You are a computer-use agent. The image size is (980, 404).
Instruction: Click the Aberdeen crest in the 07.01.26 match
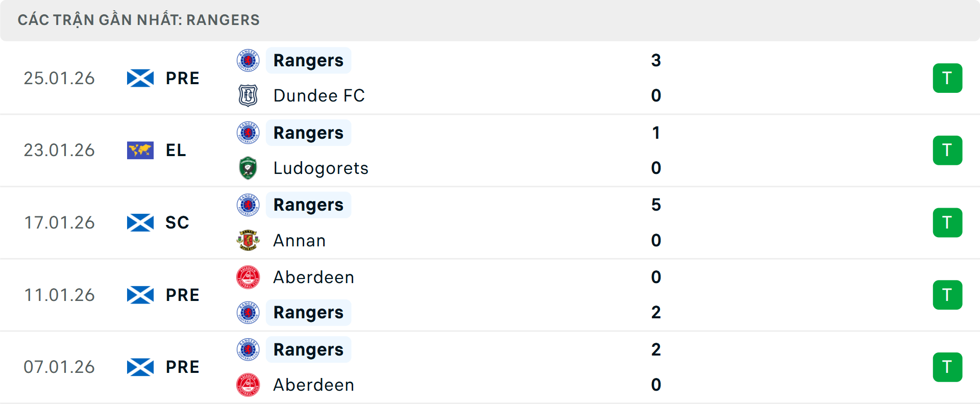(248, 385)
